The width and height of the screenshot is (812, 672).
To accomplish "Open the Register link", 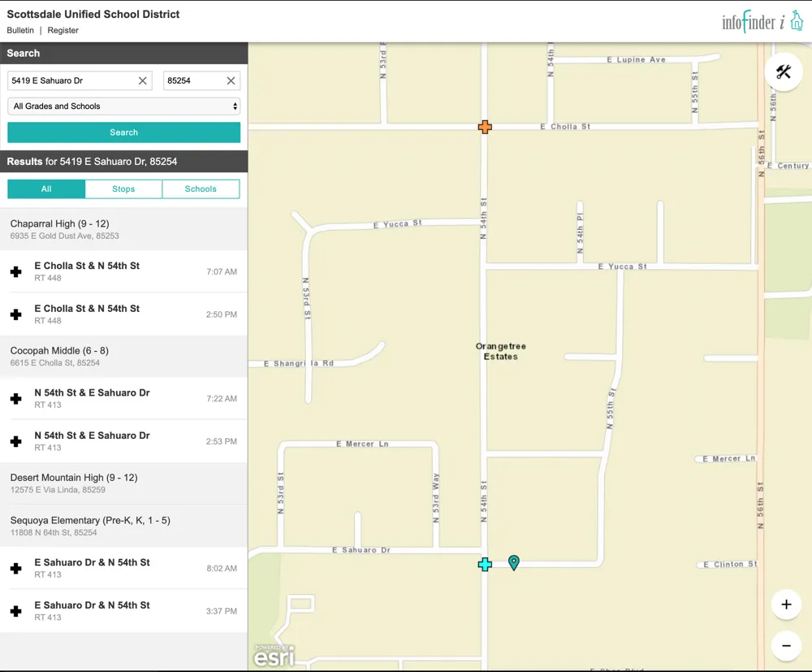I will (x=63, y=31).
